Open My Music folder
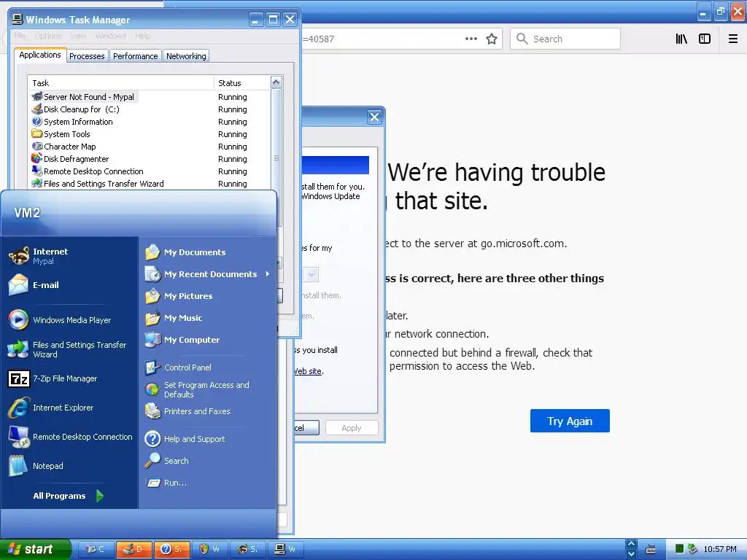This screenshot has width=747, height=560. [174, 318]
